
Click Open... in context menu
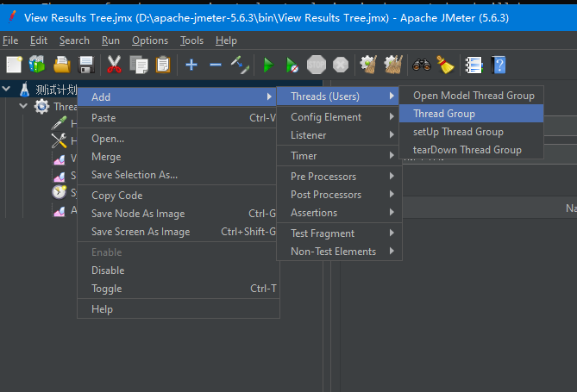(177, 139)
